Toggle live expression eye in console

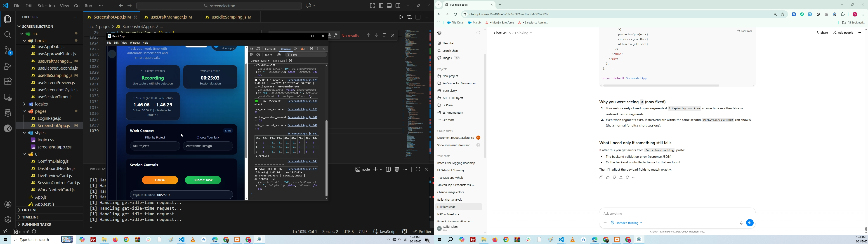tap(279, 55)
